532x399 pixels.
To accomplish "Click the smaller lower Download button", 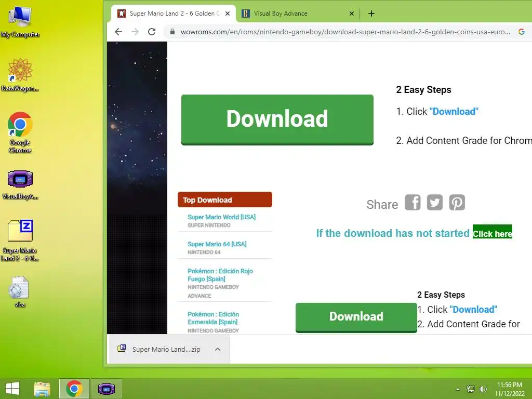I will (356, 317).
